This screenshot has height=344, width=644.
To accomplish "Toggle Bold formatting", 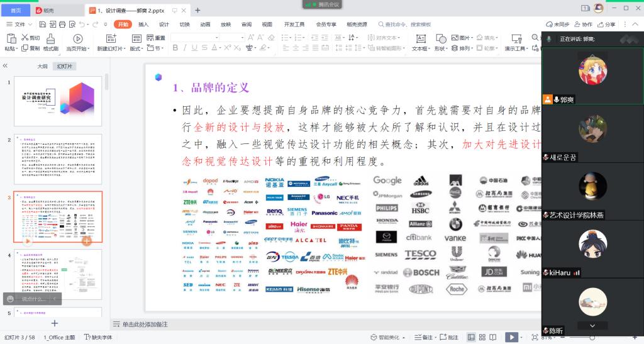I will 175,48.
